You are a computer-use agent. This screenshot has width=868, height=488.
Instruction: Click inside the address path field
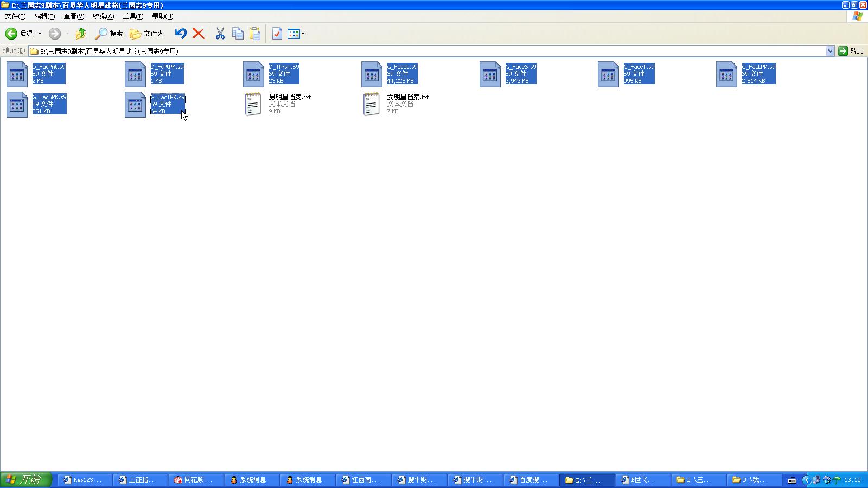(429, 51)
